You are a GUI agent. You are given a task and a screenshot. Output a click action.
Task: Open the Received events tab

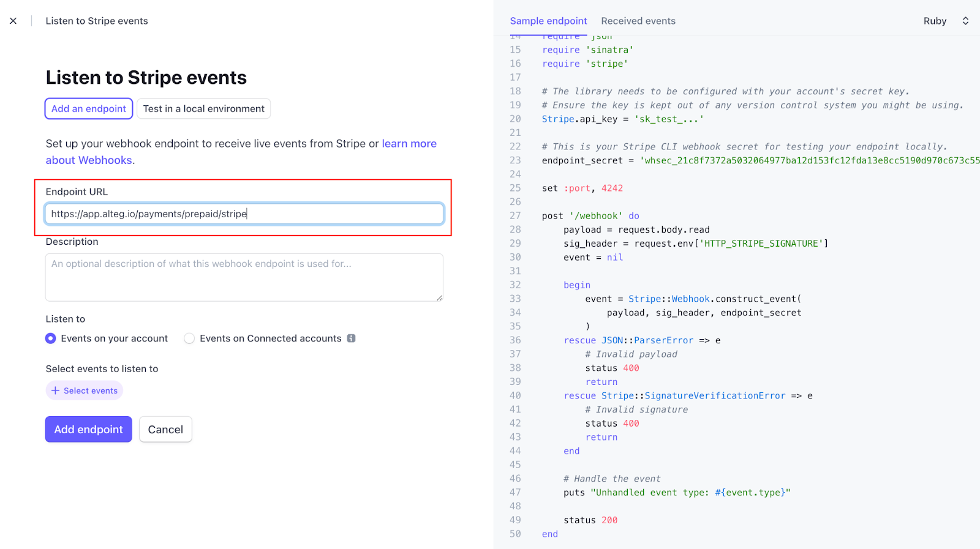pyautogui.click(x=638, y=21)
